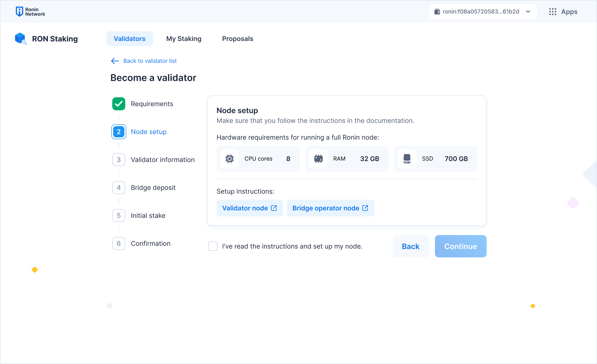Click external-link icon on Bridge operator node
Viewport: 597px width, 364px height.
tap(365, 208)
